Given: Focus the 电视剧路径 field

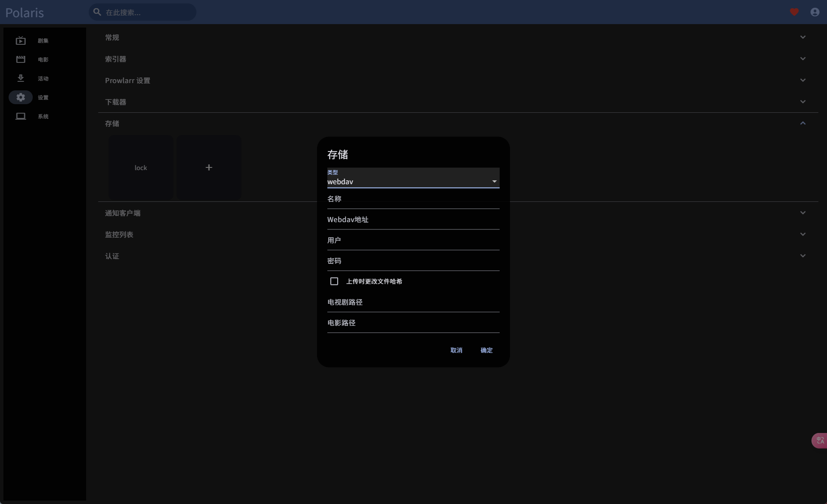Looking at the screenshot, I should (x=413, y=302).
